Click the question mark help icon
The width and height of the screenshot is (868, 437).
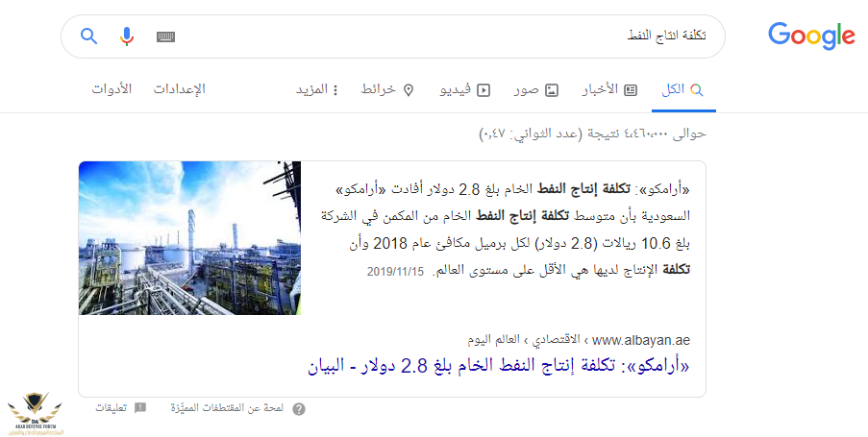[x=299, y=409]
